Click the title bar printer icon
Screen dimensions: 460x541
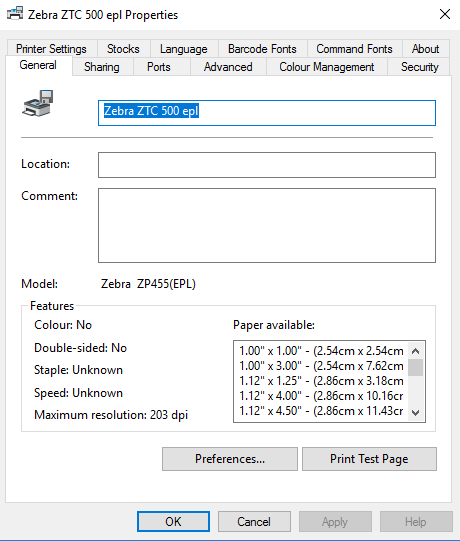pos(15,14)
